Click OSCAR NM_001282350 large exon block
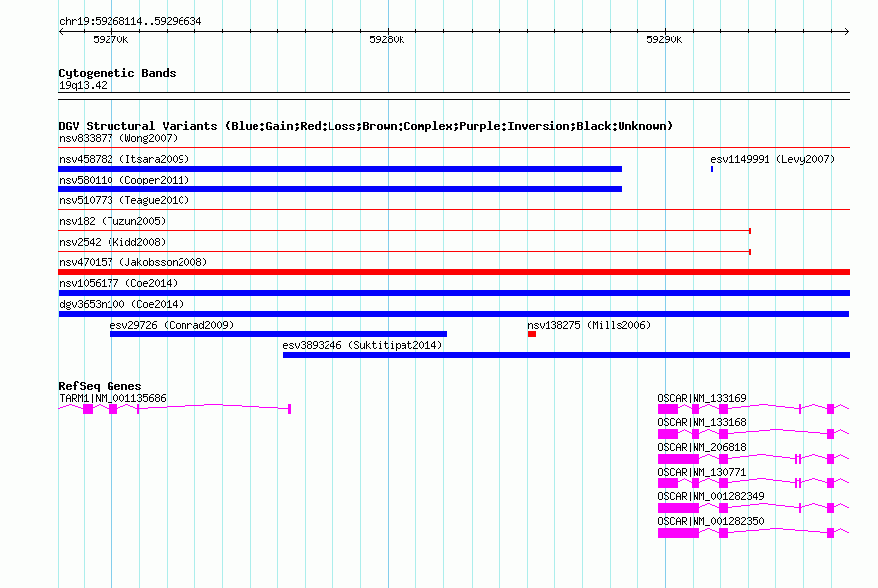This screenshot has height=588, width=878. point(679,533)
